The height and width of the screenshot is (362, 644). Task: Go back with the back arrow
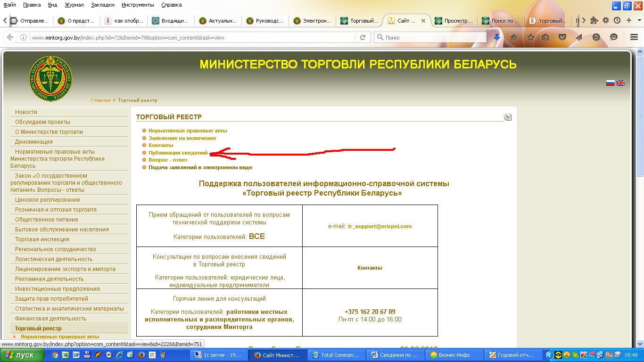(x=10, y=37)
